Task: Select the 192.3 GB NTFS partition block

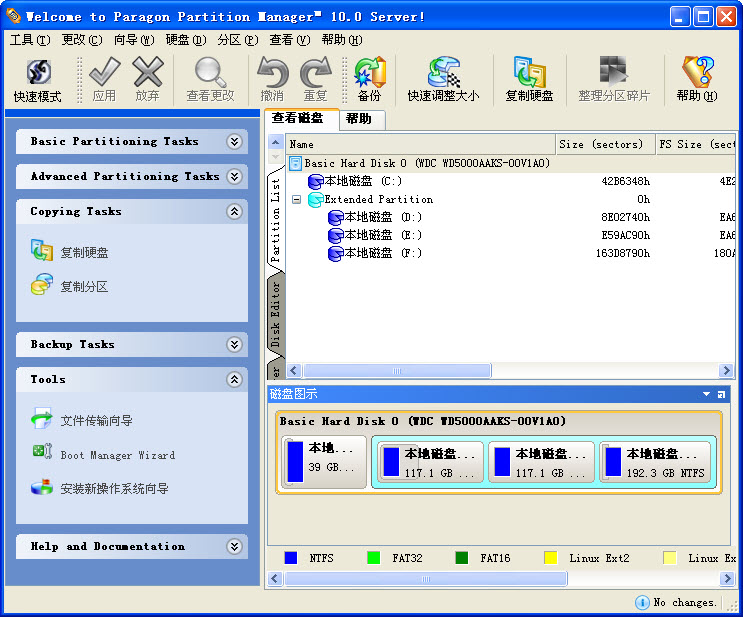Action: coord(657,463)
